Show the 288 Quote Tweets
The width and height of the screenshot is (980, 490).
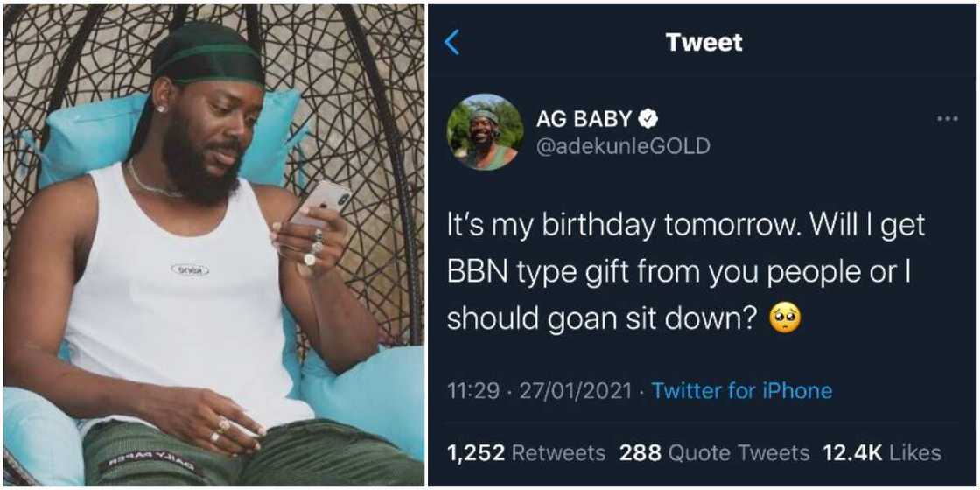[x=714, y=452]
